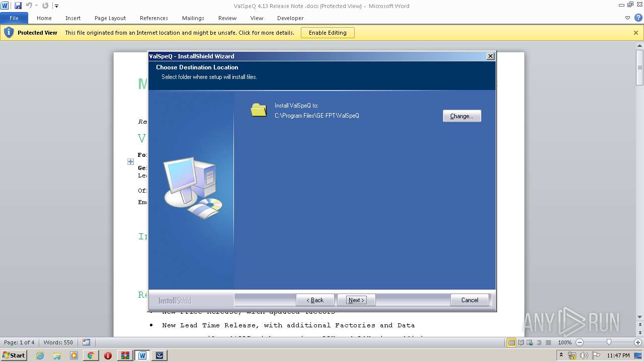Open Windows Explorer from the taskbar
This screenshot has height=362, width=644.
click(57, 355)
